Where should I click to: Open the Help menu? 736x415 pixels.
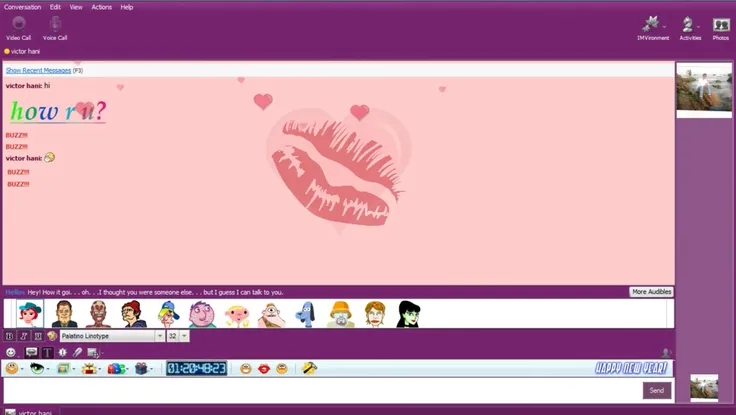127,7
